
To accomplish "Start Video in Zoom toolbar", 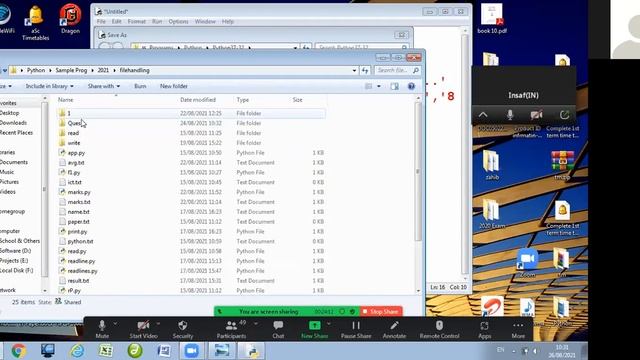I will (143, 329).
